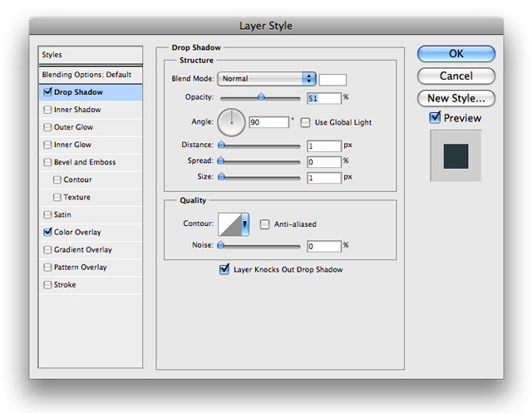Open Pattern Overlay settings by label
The width and height of the screenshot is (532, 413).
tap(81, 268)
